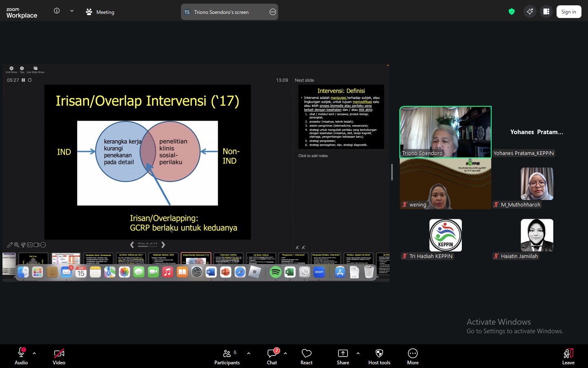Viewport: 588px width, 368px height.
Task: Open the Chat panel
Action: pos(272,356)
